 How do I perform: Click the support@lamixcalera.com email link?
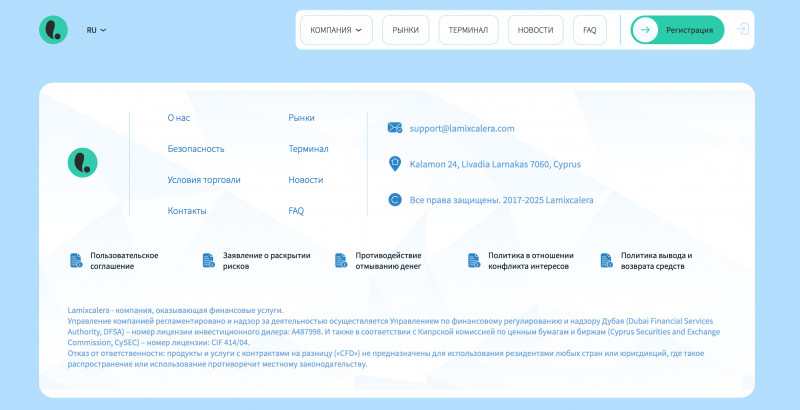click(462, 129)
